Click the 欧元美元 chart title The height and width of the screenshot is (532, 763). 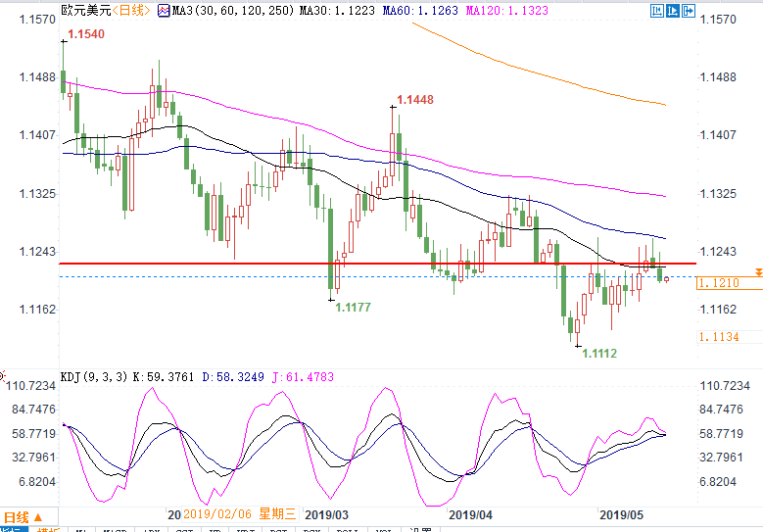coord(86,10)
